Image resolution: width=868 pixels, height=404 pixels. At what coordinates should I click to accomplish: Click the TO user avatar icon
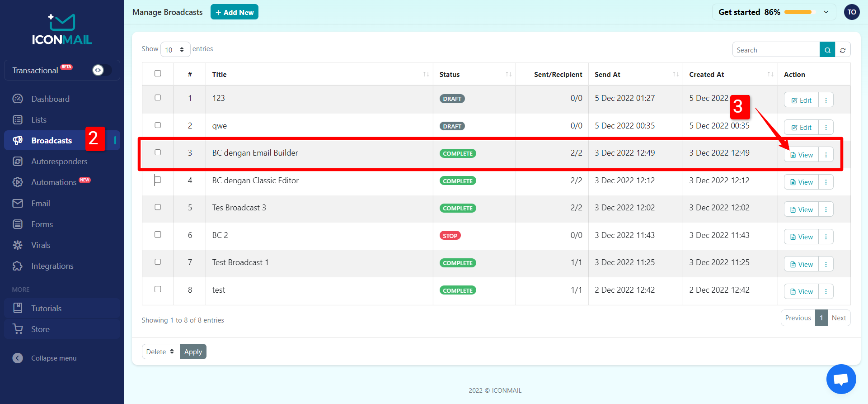pos(852,12)
